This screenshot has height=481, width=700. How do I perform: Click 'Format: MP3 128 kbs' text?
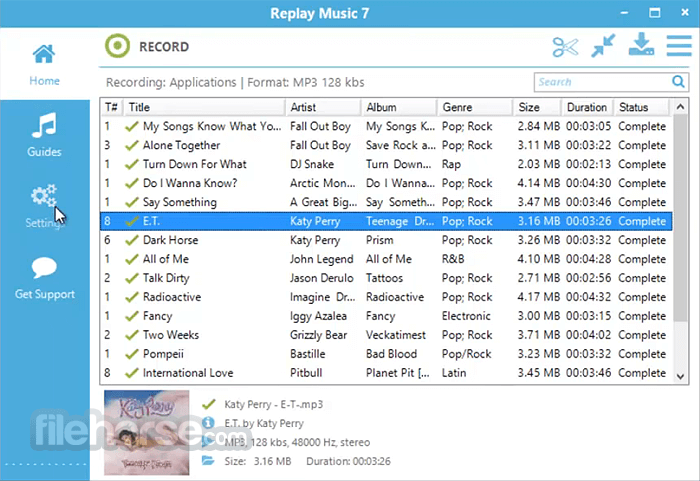coord(306,83)
